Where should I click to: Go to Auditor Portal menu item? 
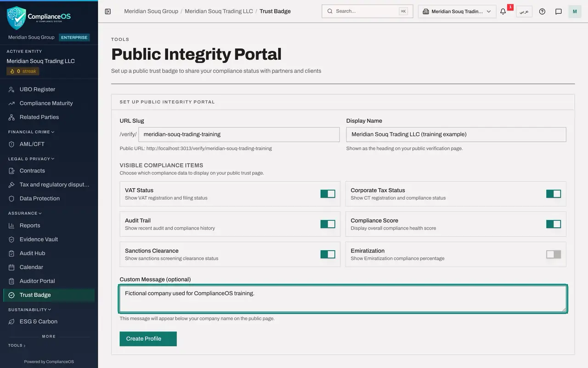pos(49,281)
